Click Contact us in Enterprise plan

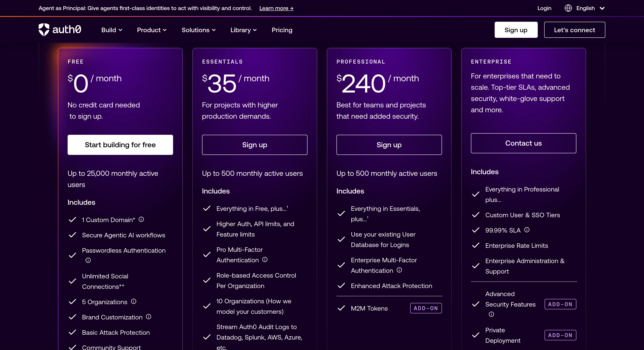[523, 143]
